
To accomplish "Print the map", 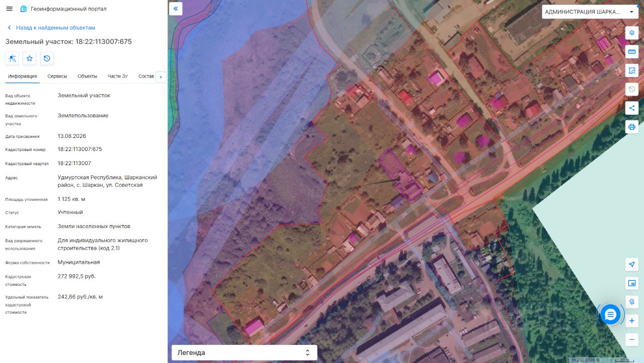I will 632,126.
